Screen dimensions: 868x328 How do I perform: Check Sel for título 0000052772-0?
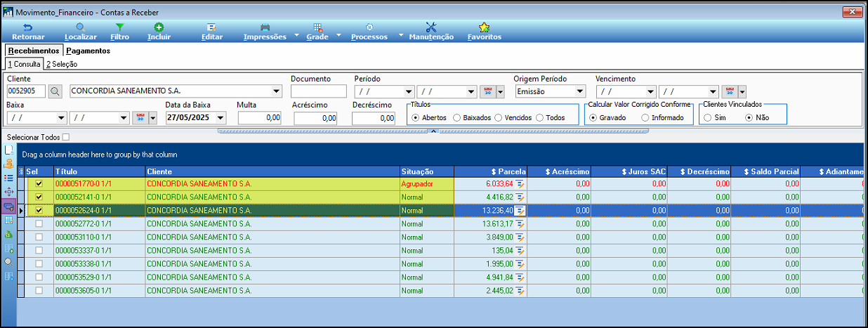pos(39,224)
